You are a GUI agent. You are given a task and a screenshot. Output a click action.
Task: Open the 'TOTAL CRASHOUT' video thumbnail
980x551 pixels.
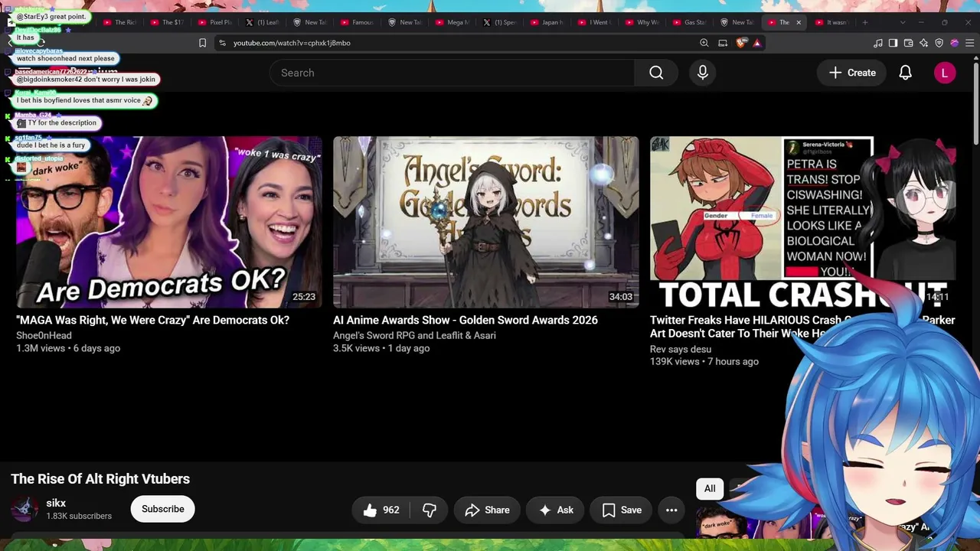point(802,222)
